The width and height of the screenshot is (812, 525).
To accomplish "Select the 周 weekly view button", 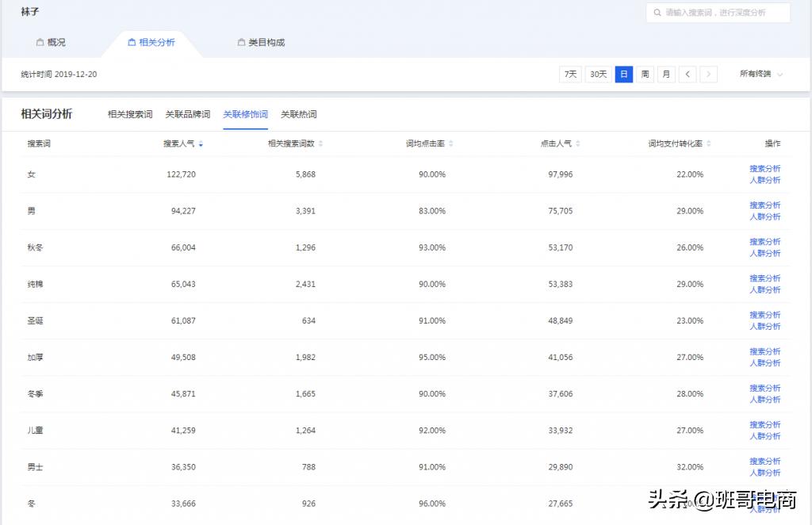I will tap(645, 73).
